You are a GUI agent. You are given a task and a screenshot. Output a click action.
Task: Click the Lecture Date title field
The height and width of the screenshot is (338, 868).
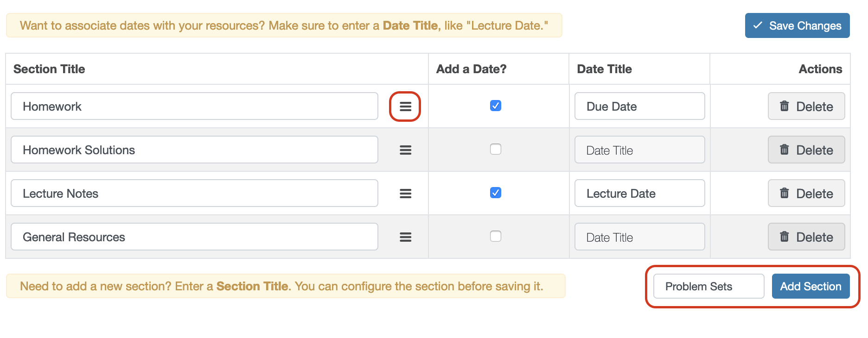pyautogui.click(x=639, y=193)
